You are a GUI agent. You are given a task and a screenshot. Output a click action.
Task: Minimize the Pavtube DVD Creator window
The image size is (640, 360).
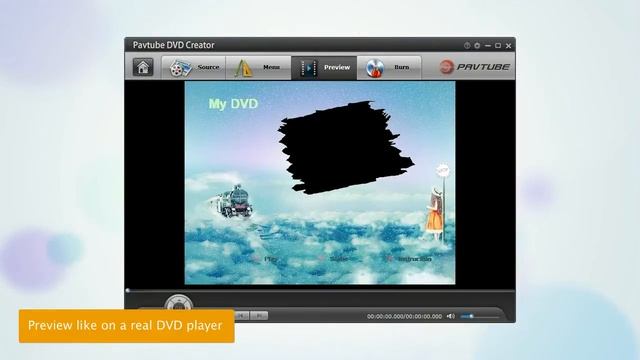[488, 46]
